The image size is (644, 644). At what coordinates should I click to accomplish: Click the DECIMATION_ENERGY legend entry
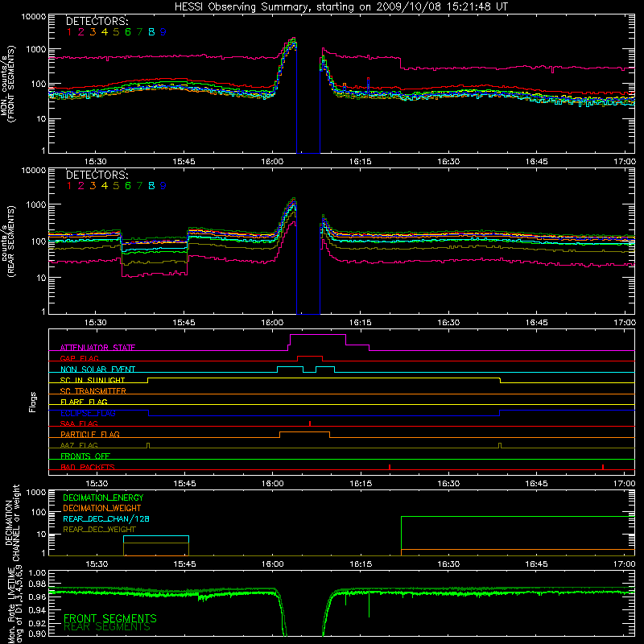point(103,497)
